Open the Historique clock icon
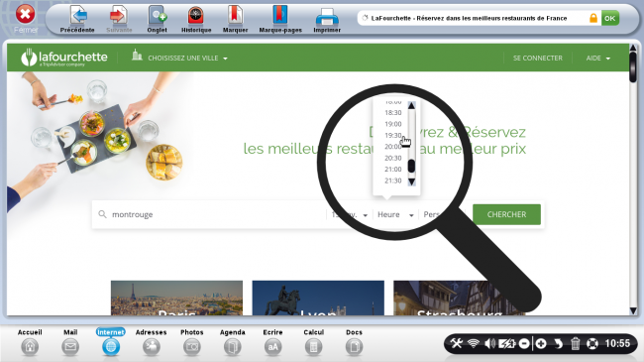 (x=196, y=16)
